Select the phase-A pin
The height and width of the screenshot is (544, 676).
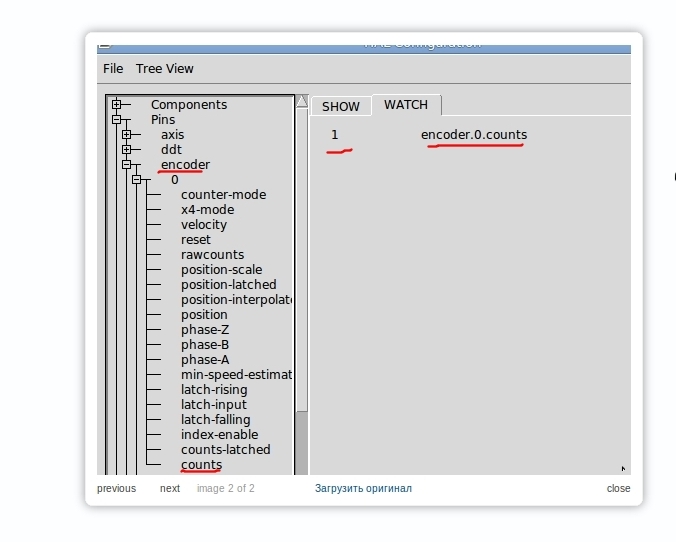pos(205,360)
